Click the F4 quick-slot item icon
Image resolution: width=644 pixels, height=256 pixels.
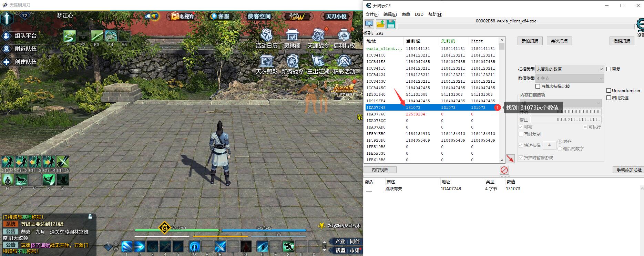point(111,36)
